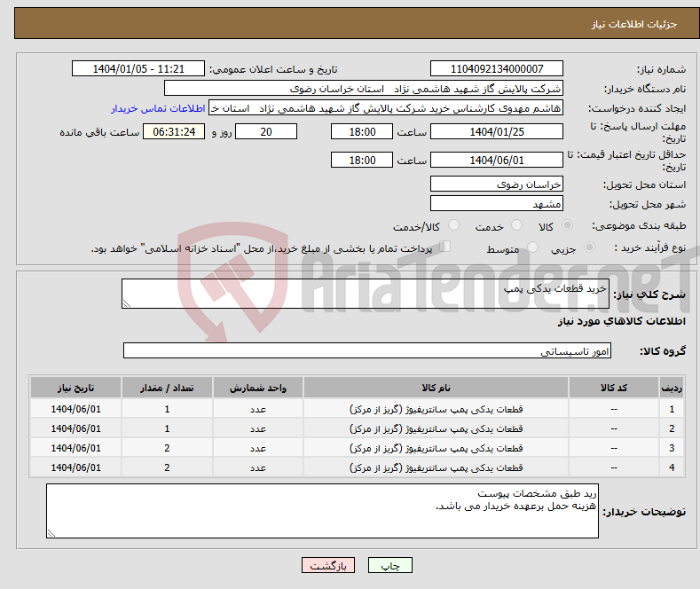Click the remaining days field showing 20
700x589 pixels.
click(x=266, y=131)
